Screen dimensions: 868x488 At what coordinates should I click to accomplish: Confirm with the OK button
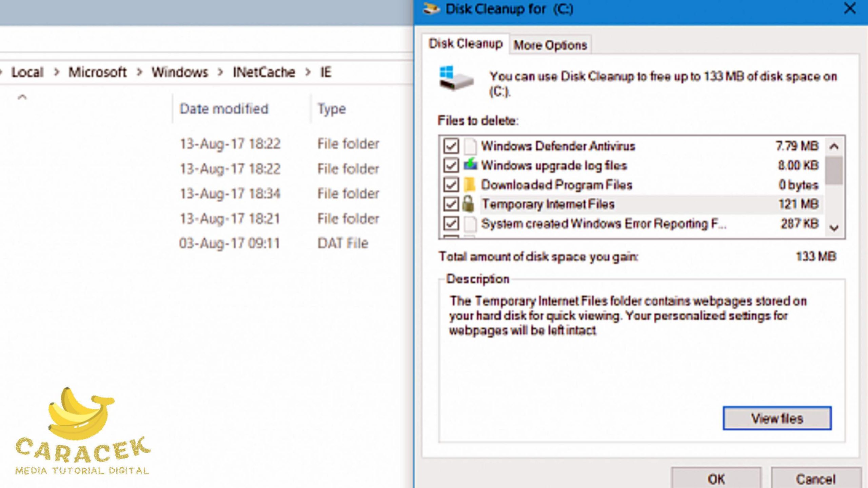tap(716, 479)
